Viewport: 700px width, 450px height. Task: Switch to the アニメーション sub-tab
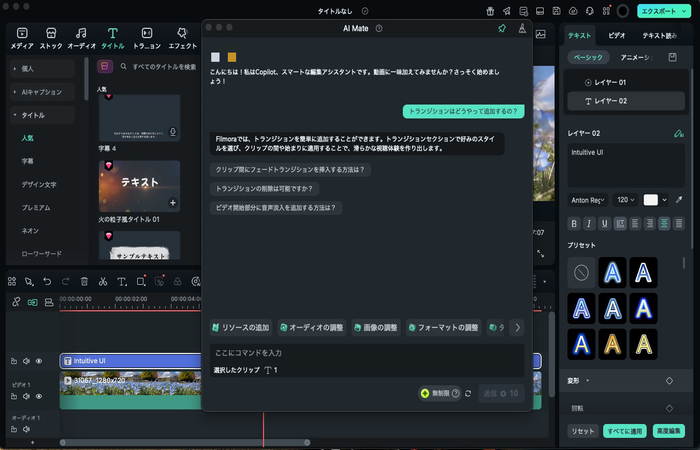pyautogui.click(x=637, y=58)
